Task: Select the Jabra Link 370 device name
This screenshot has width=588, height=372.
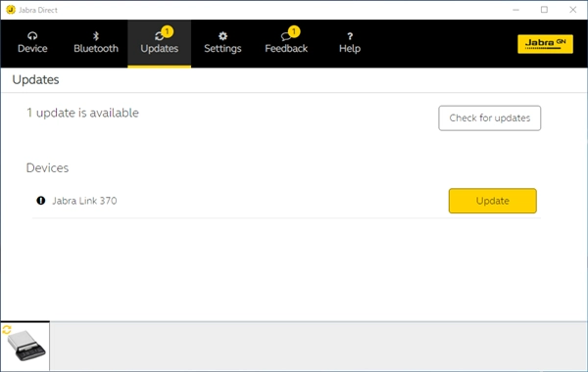Action: pos(84,201)
